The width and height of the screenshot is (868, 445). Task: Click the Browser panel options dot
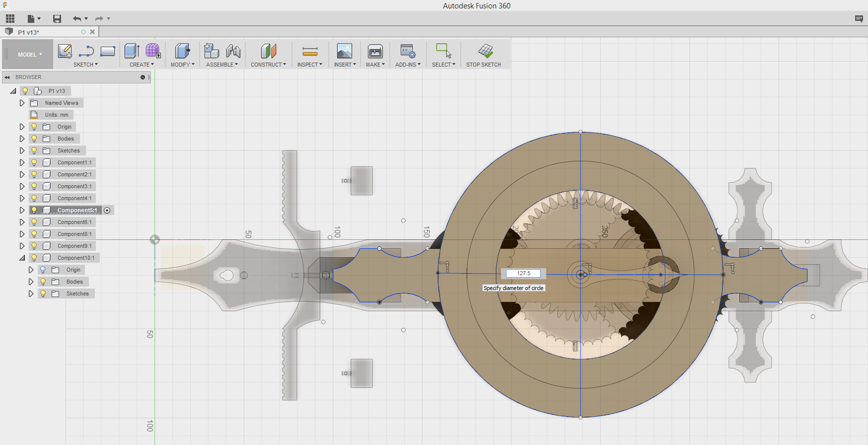(x=143, y=77)
